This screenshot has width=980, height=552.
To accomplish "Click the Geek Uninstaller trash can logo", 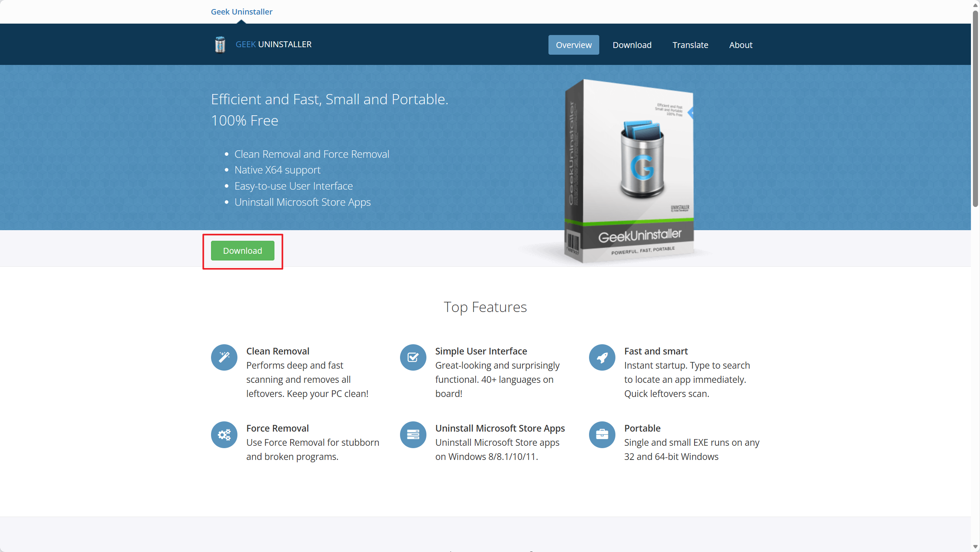I will click(x=220, y=44).
